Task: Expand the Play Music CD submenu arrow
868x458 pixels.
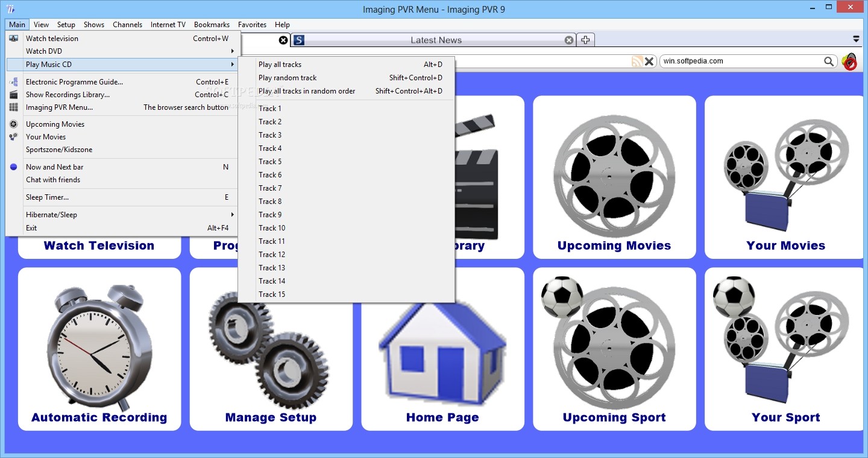Action: tap(232, 65)
